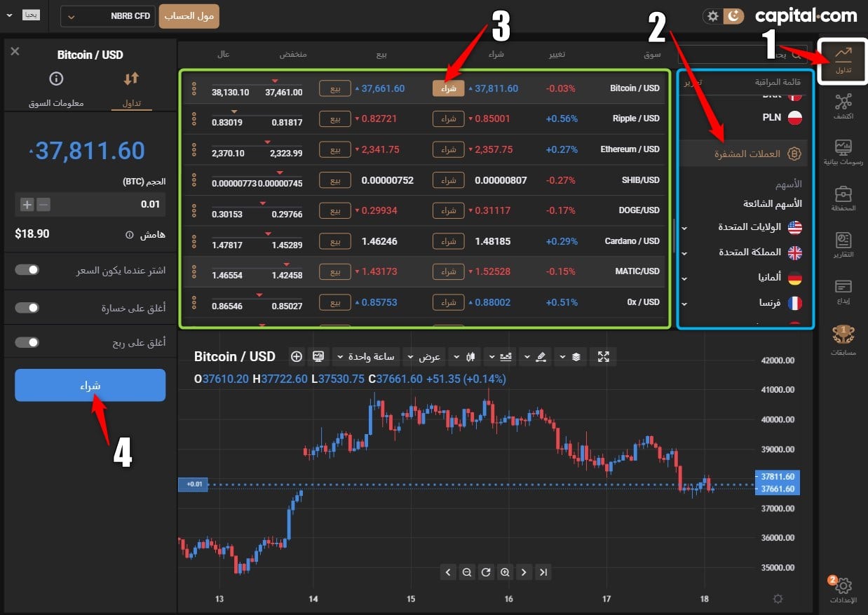This screenshot has height=615, width=868.
Task: Toggle 'أغلق على خسارة' stop-loss switch
Action: pyautogui.click(x=27, y=307)
